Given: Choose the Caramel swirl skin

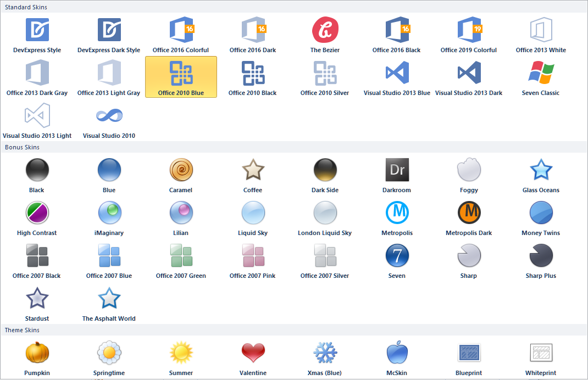Looking at the screenshot, I should click(181, 170).
